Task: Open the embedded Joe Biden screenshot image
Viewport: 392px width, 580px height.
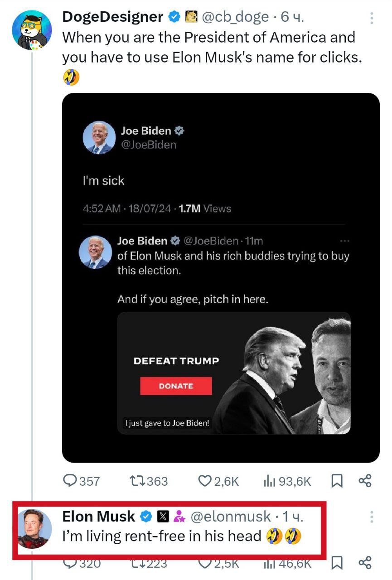Action: (221, 278)
